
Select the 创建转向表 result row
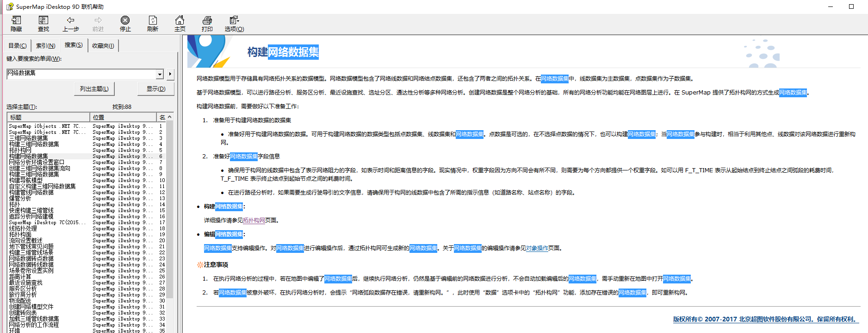point(87,313)
